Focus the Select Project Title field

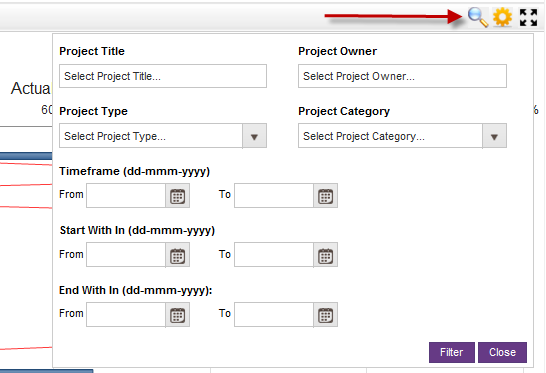coord(163,76)
